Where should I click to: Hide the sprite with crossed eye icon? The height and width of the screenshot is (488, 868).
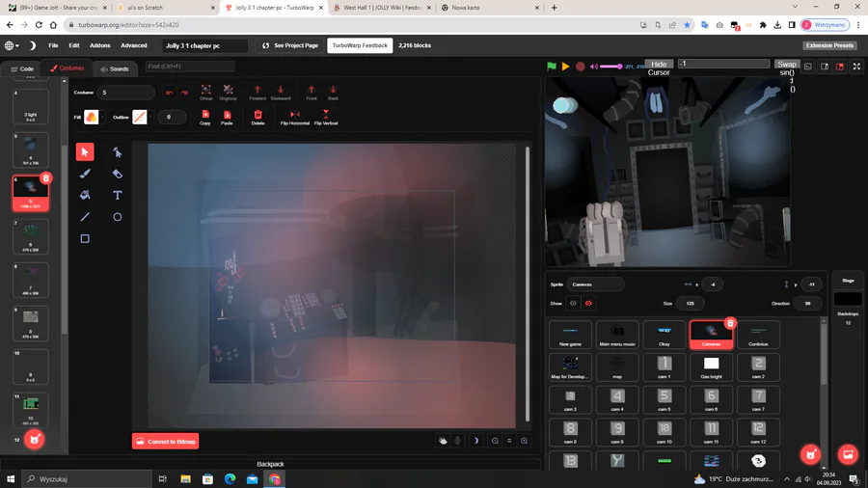588,303
